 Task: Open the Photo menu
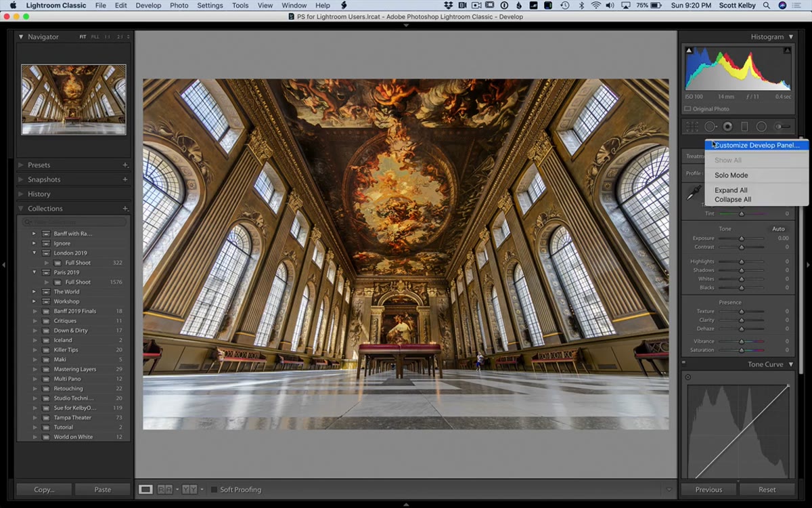coord(179,5)
